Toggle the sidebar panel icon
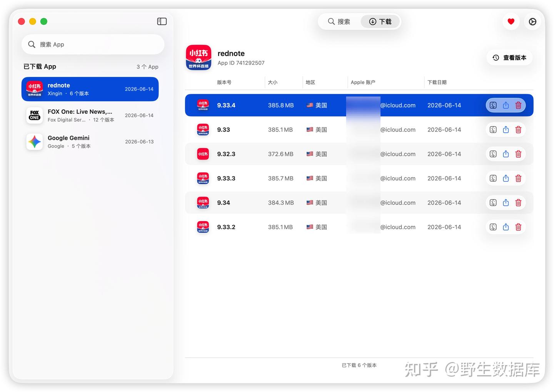 coord(162,22)
